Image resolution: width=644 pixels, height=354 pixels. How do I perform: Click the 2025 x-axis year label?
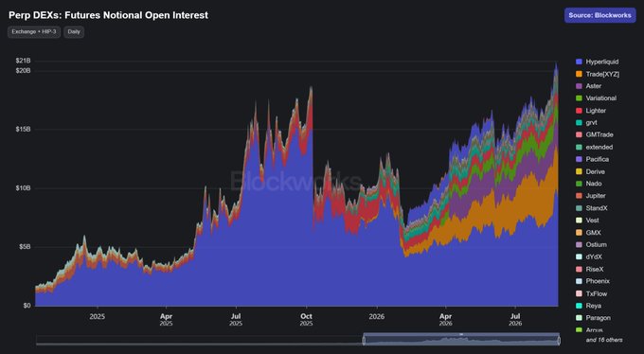(98, 317)
